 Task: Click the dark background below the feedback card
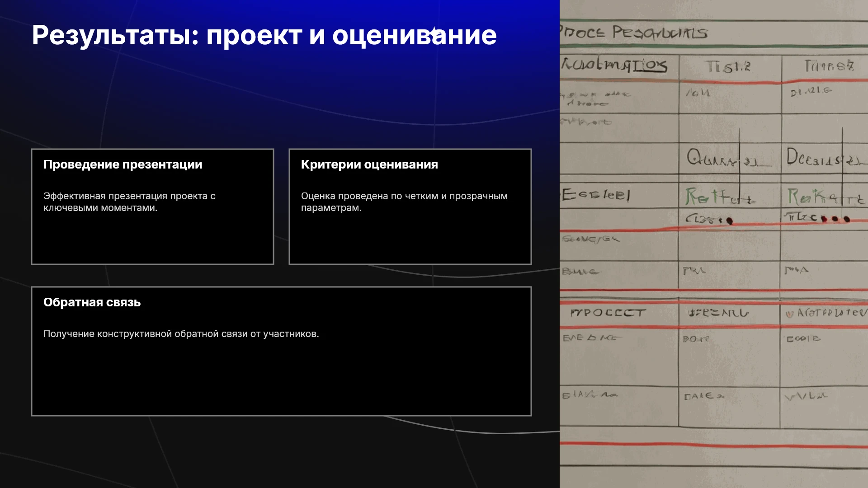pyautogui.click(x=280, y=452)
